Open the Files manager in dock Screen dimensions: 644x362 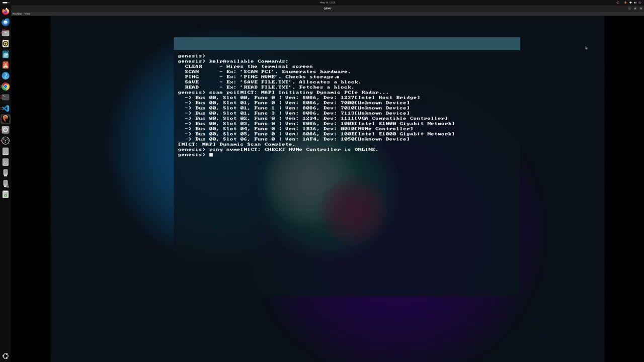[6, 33]
